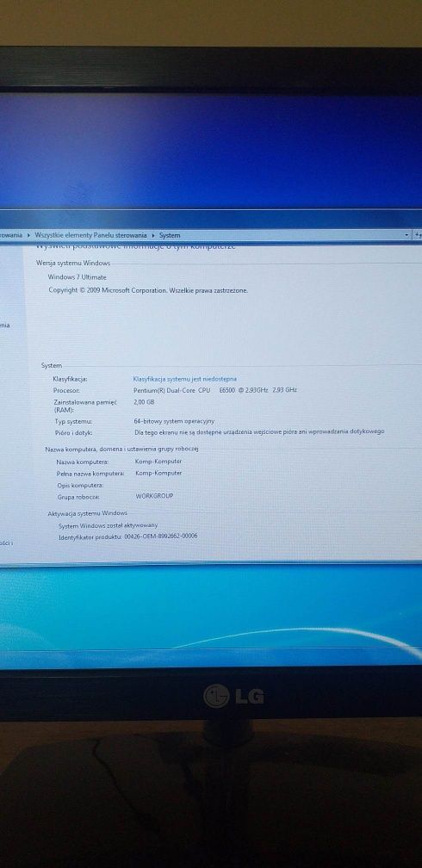The width and height of the screenshot is (422, 868).
Task: Select the WORKGROUP value
Action: (154, 496)
